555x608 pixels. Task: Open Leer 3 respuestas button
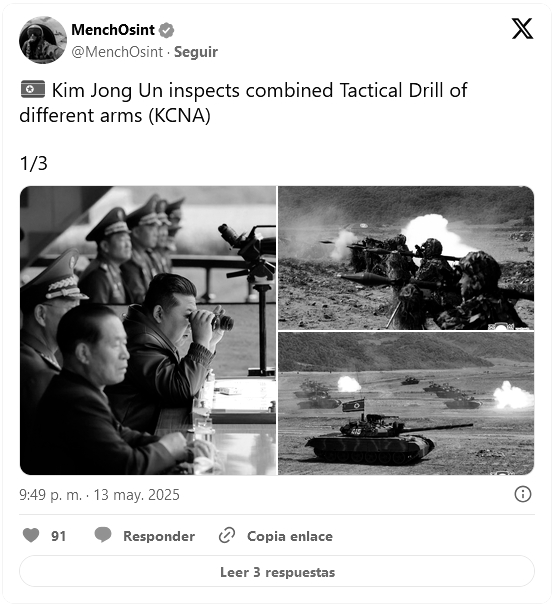tap(277, 572)
